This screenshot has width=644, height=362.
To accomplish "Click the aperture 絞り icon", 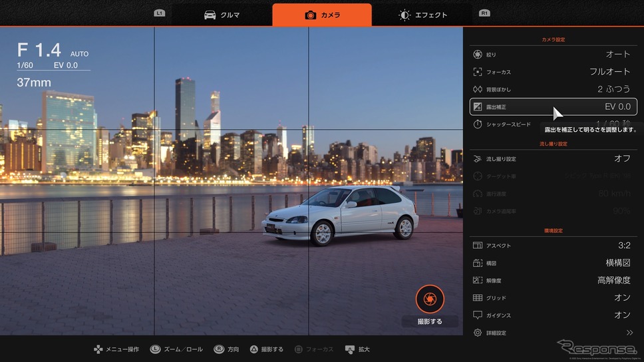I will click(x=477, y=55).
